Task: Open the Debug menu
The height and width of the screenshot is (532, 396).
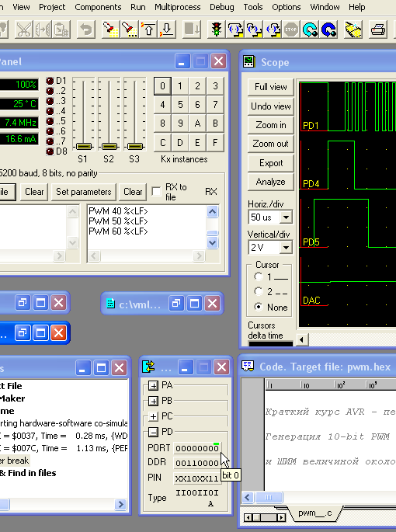Action: (x=221, y=7)
